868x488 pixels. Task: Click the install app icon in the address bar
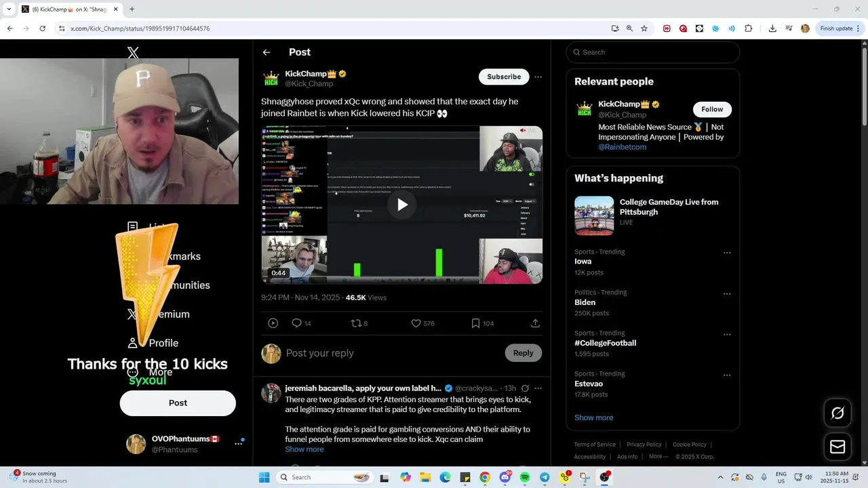(615, 28)
